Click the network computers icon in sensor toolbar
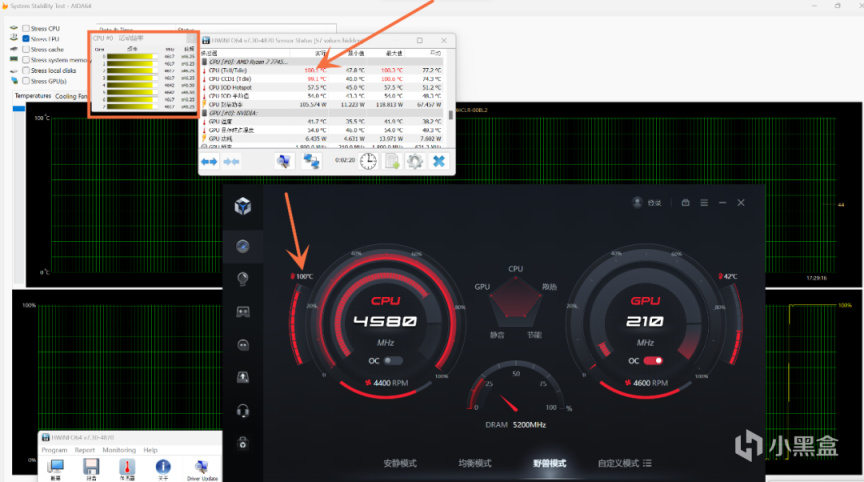Image resolution: width=864 pixels, height=482 pixels. (311, 161)
